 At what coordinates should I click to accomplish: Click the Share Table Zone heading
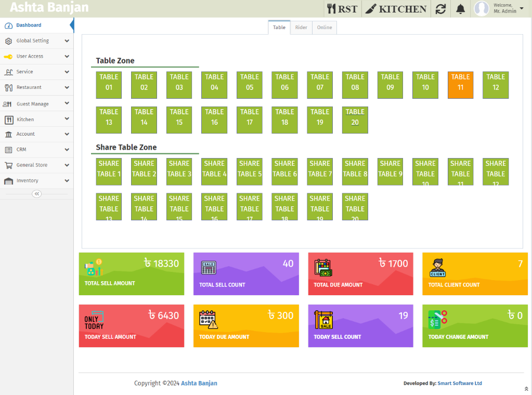click(x=126, y=147)
